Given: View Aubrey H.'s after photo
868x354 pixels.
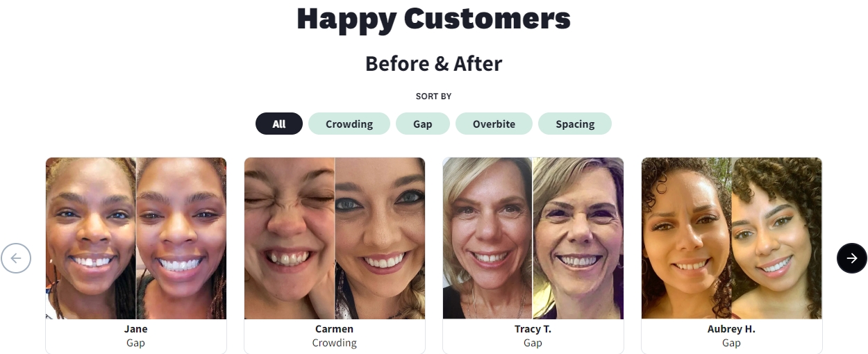Looking at the screenshot, I should click(777, 238).
